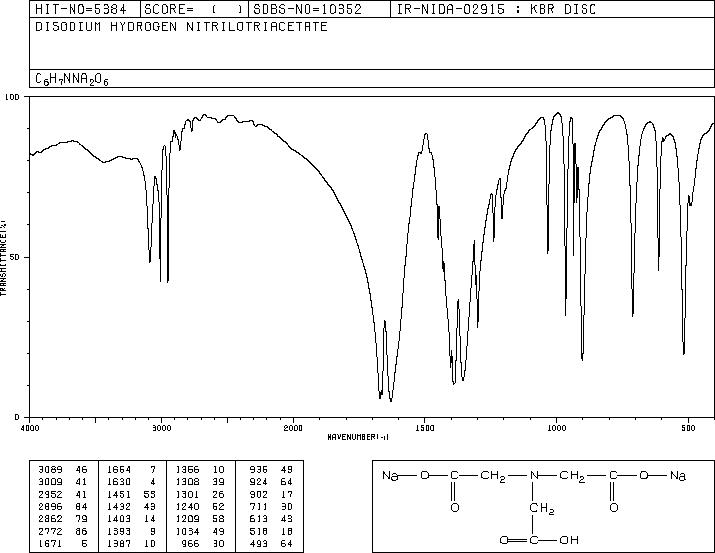Select peak value 518 in the table

click(259, 532)
